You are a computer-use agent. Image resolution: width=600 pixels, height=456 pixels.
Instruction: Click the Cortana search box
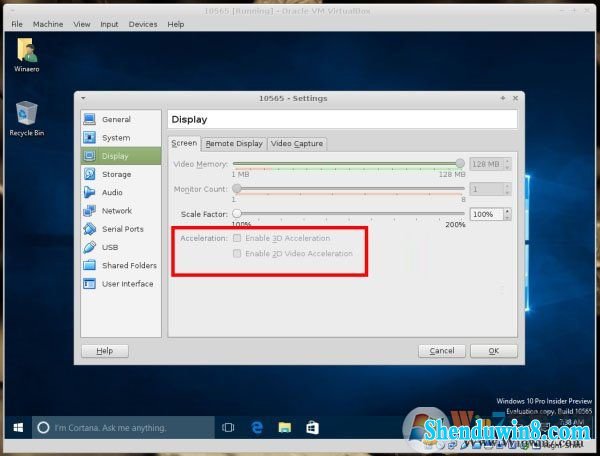tap(123, 427)
